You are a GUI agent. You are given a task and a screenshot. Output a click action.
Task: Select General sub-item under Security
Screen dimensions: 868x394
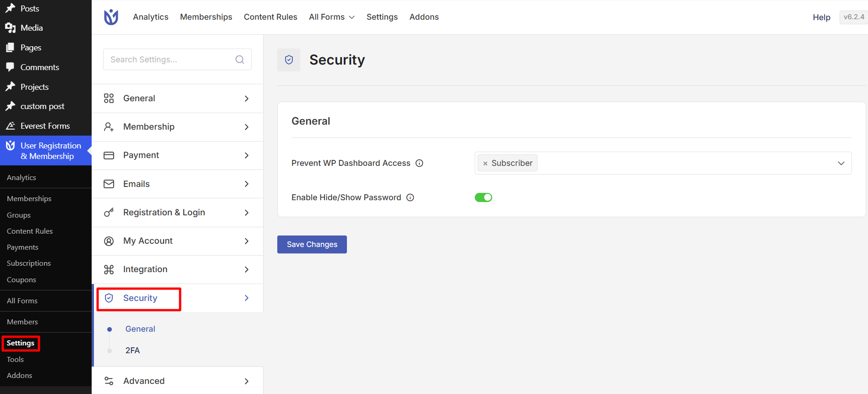(x=140, y=329)
